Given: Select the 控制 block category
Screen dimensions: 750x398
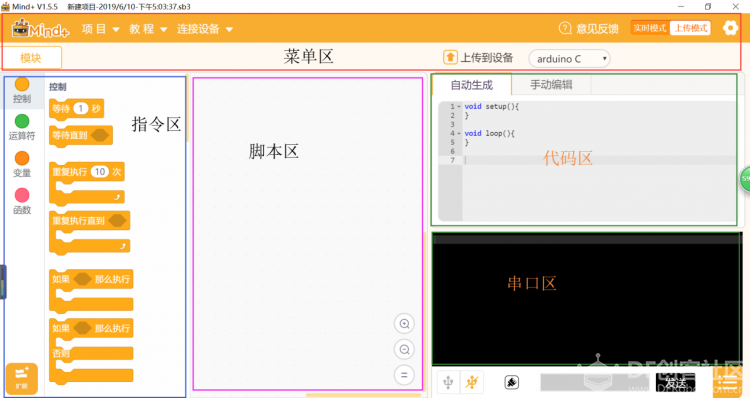Looking at the screenshot, I should click(x=22, y=90).
